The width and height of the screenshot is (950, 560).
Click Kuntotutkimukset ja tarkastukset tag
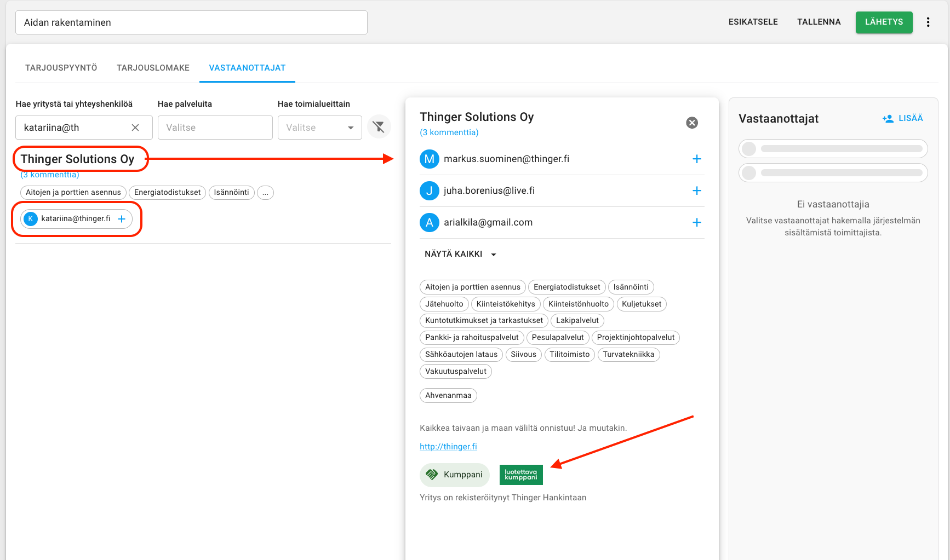(x=484, y=320)
